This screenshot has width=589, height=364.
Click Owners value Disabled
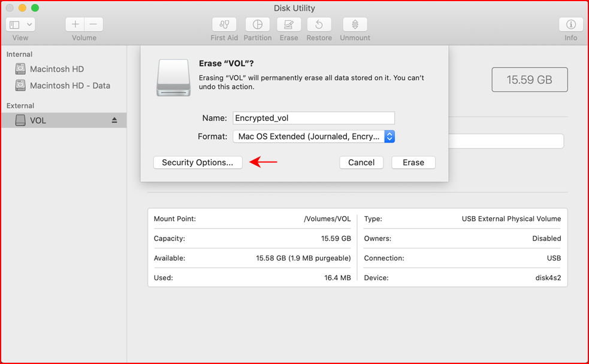[x=546, y=238]
